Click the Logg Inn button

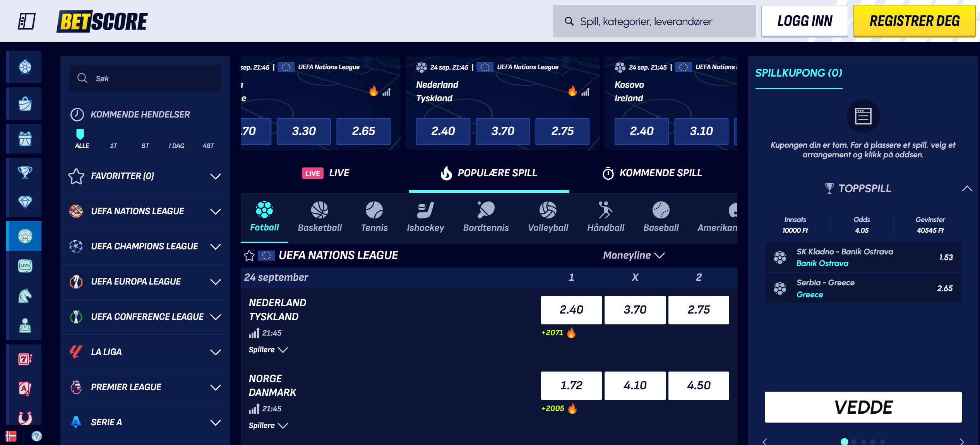804,21
